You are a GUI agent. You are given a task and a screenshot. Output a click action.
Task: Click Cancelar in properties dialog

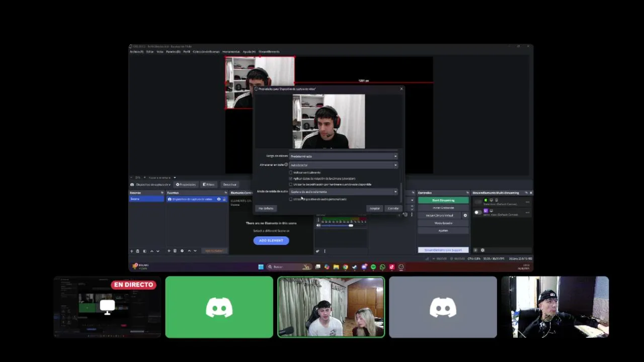tap(393, 208)
